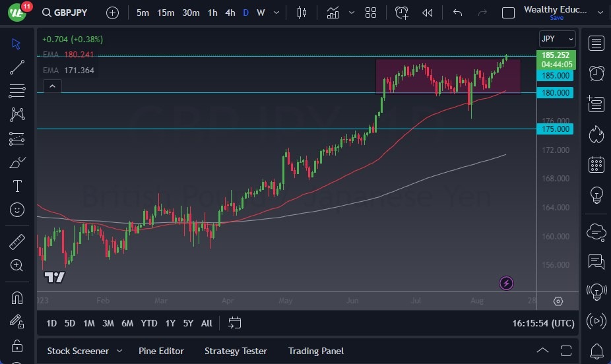Set the date range to YTD
This screenshot has height=364, width=611.
click(x=149, y=323)
